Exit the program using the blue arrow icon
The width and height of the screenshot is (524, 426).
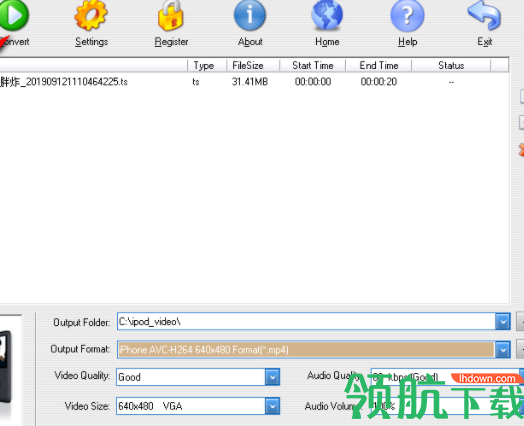484,15
